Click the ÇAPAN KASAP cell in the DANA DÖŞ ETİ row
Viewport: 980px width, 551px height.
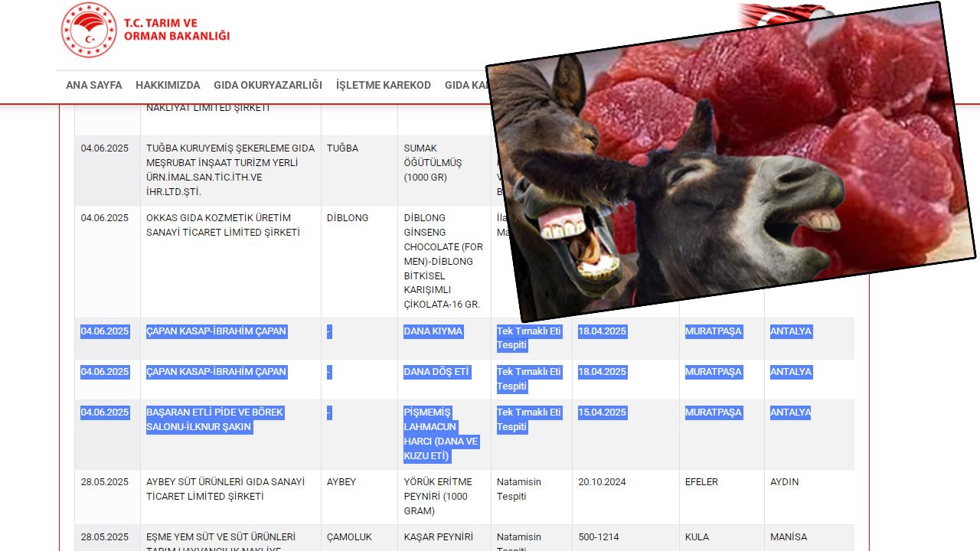pos(230,379)
